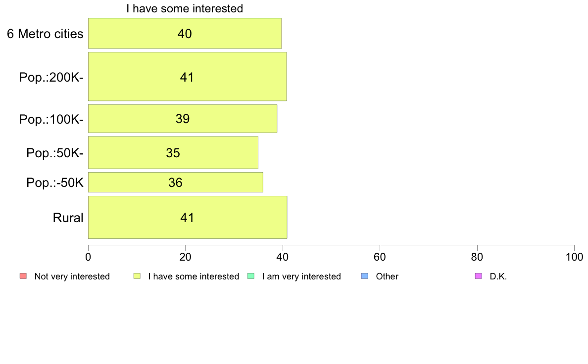
Task: Click the D.K. legend text
Action: pyautogui.click(x=498, y=276)
